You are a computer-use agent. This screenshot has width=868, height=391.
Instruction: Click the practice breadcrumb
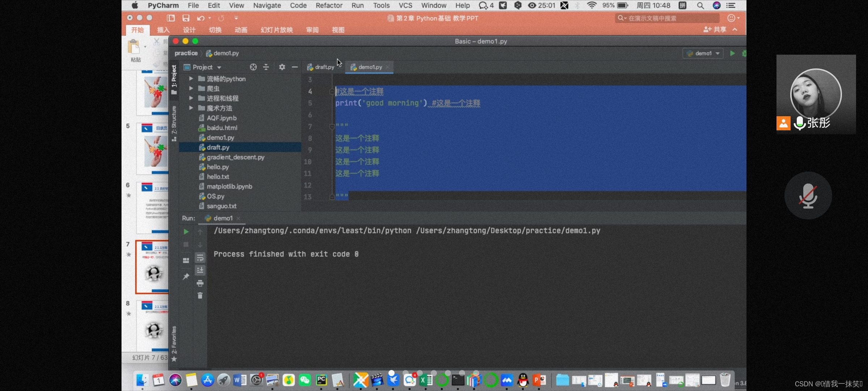pyautogui.click(x=186, y=53)
